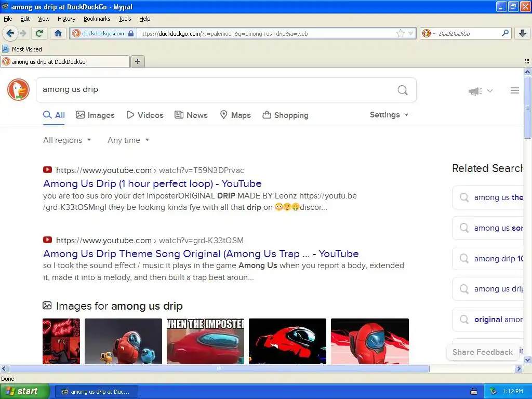This screenshot has height=399, width=532.
Task: Switch to the Videos results tab
Action: click(x=145, y=115)
